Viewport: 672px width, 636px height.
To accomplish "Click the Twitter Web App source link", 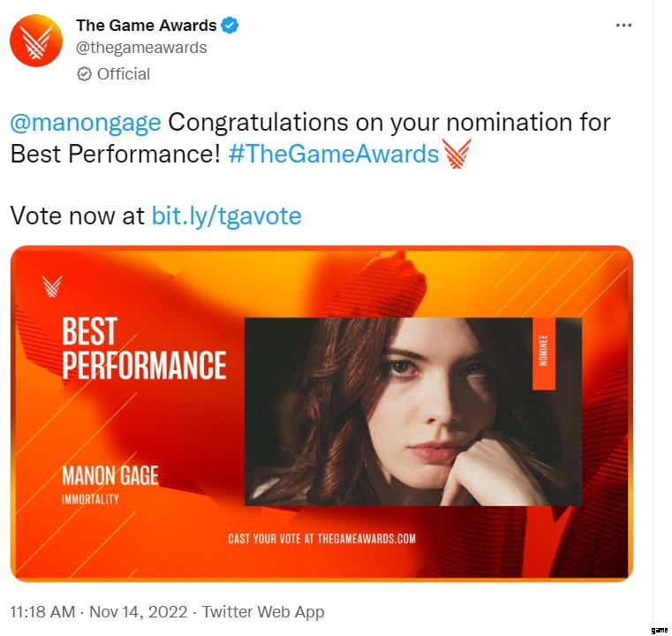I will (x=263, y=611).
